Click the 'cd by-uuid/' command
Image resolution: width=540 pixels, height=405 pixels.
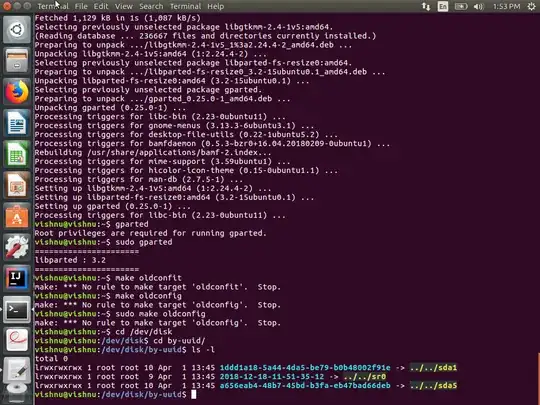tap(179, 341)
